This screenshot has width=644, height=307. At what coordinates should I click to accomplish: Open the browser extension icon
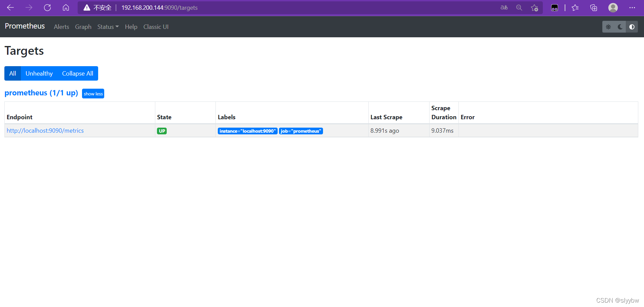(555, 7)
